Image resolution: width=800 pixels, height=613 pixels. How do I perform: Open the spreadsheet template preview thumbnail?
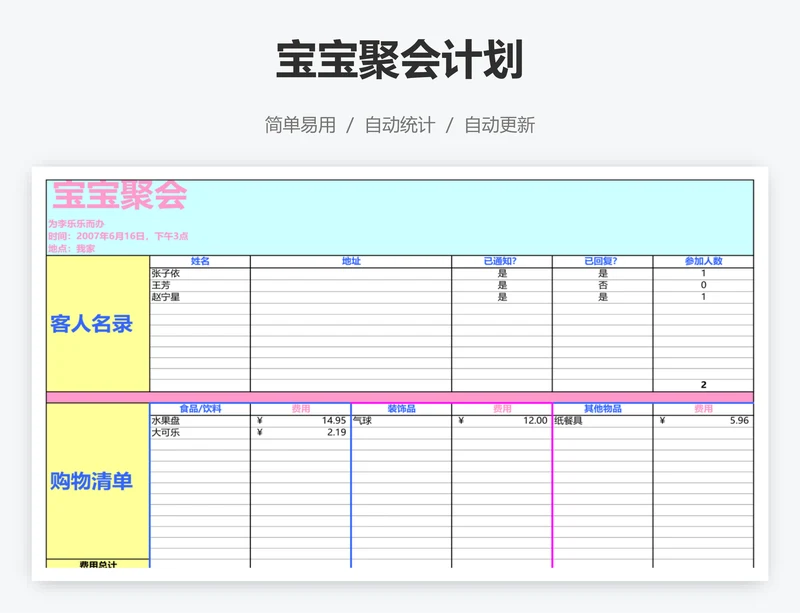[x=400, y=374]
